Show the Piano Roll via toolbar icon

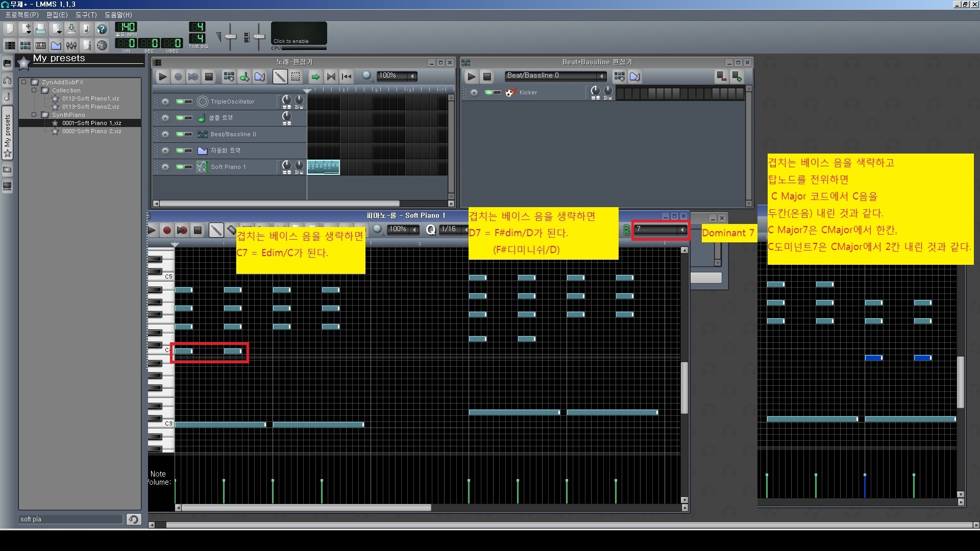[41, 45]
